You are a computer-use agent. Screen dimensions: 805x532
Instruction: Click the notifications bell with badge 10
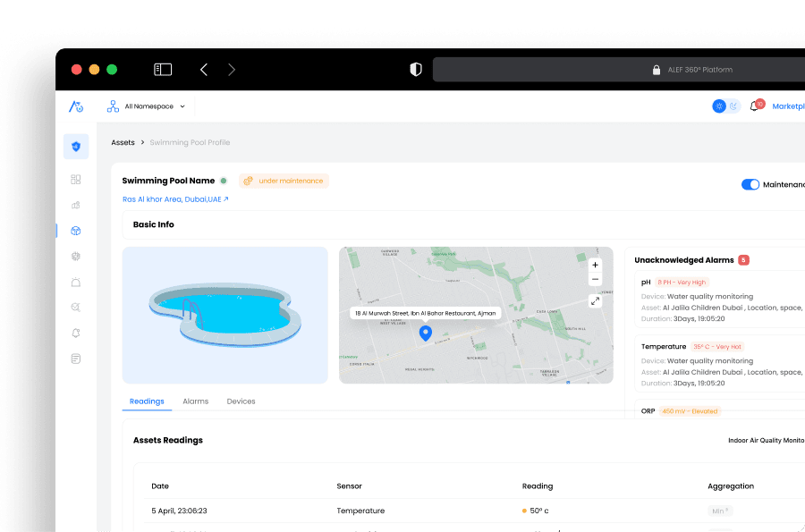tap(756, 106)
